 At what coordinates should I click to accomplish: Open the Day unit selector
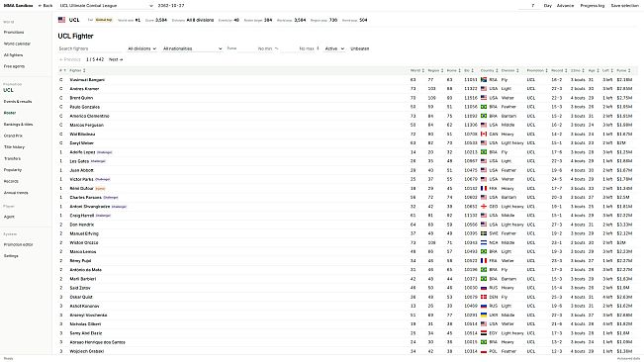click(x=547, y=6)
